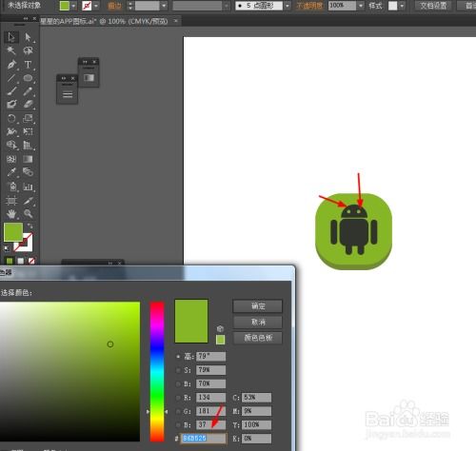Click default fill and stroke icon

click(x=7, y=248)
